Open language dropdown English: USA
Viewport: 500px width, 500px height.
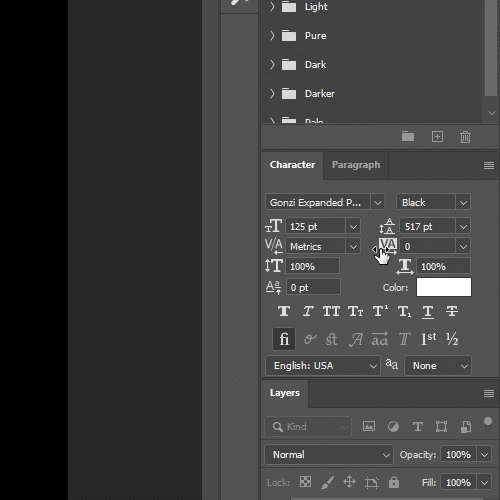click(x=323, y=366)
